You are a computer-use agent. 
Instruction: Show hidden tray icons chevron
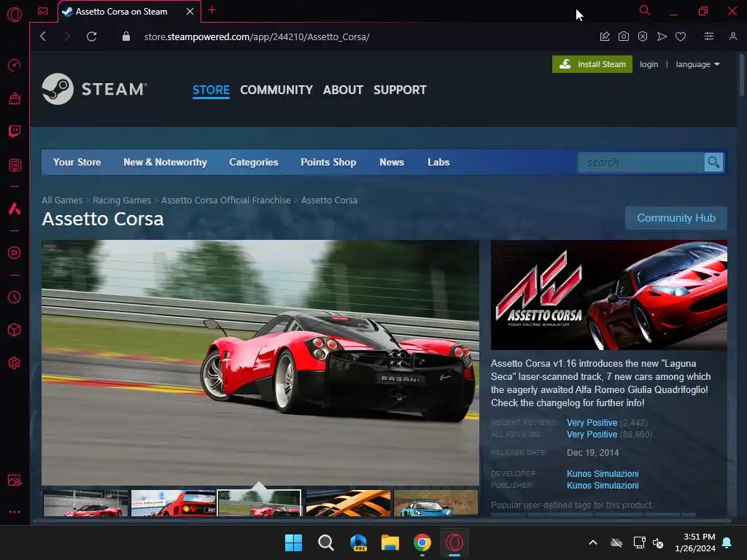(593, 542)
